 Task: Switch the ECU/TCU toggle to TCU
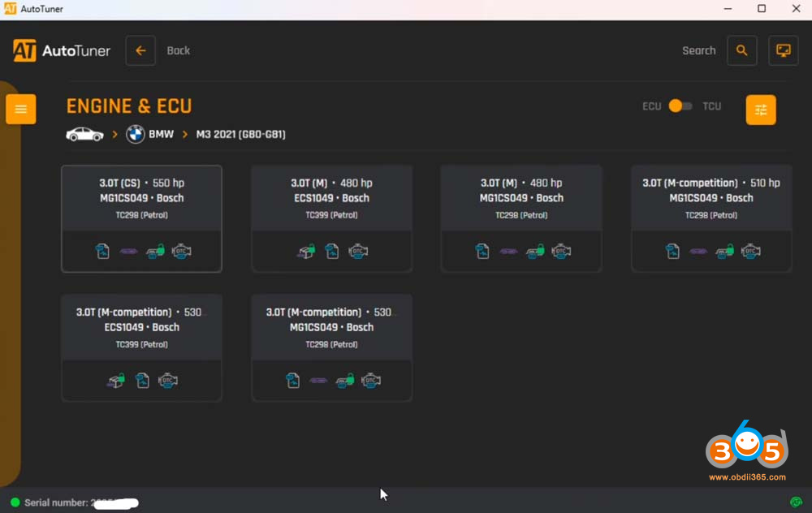pyautogui.click(x=680, y=106)
